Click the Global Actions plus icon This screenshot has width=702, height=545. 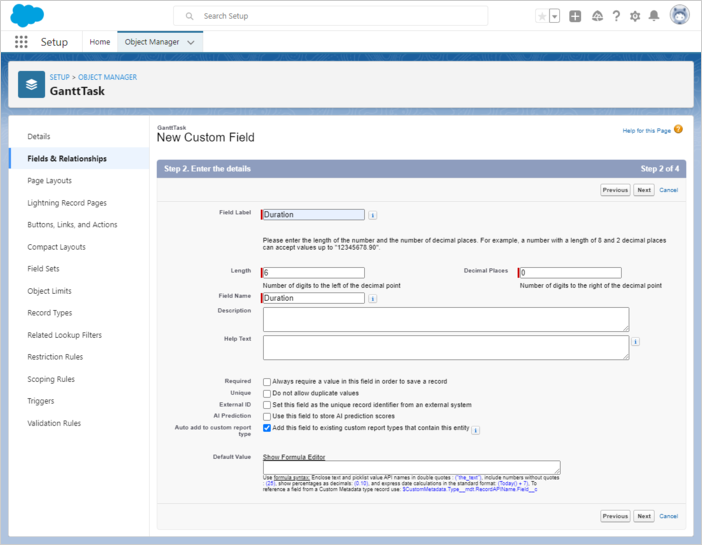click(575, 16)
